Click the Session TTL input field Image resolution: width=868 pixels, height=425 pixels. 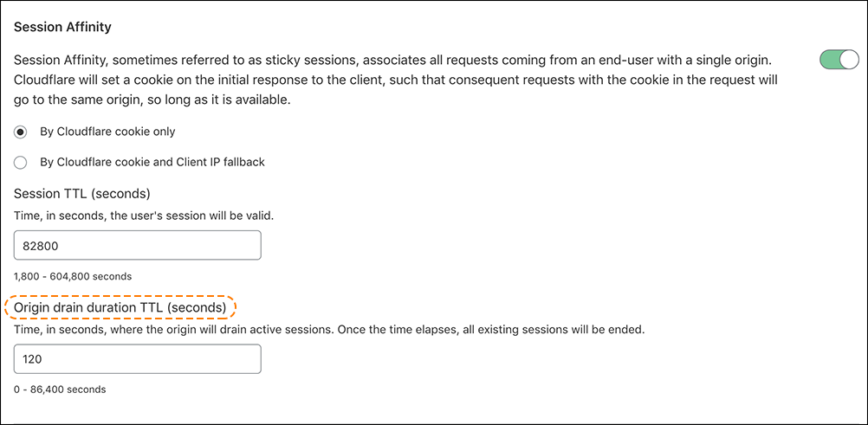[x=138, y=245]
